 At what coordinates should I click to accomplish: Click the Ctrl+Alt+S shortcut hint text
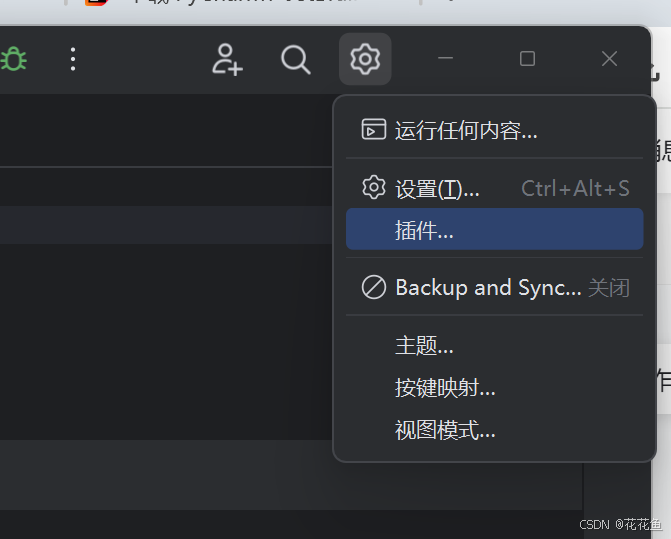click(x=575, y=188)
